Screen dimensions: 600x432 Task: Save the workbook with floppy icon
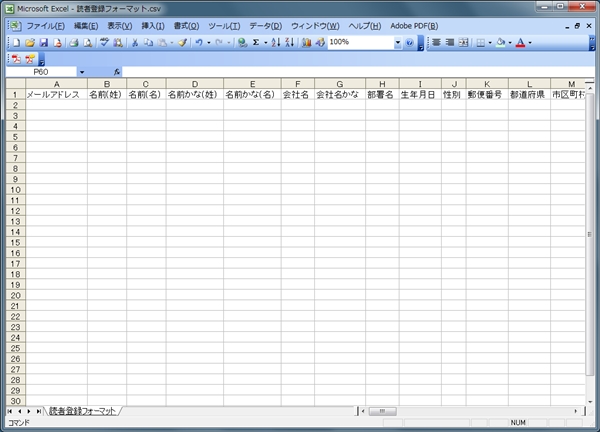click(44, 42)
